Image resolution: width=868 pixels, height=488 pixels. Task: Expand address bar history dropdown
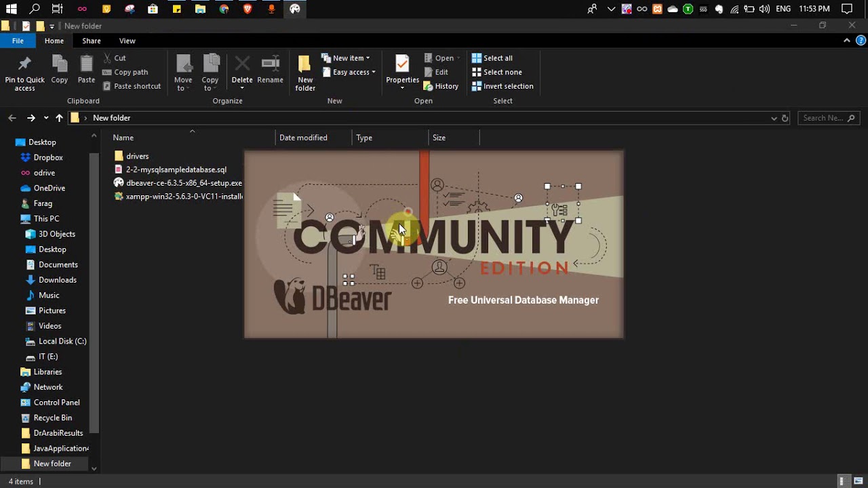pos(774,118)
